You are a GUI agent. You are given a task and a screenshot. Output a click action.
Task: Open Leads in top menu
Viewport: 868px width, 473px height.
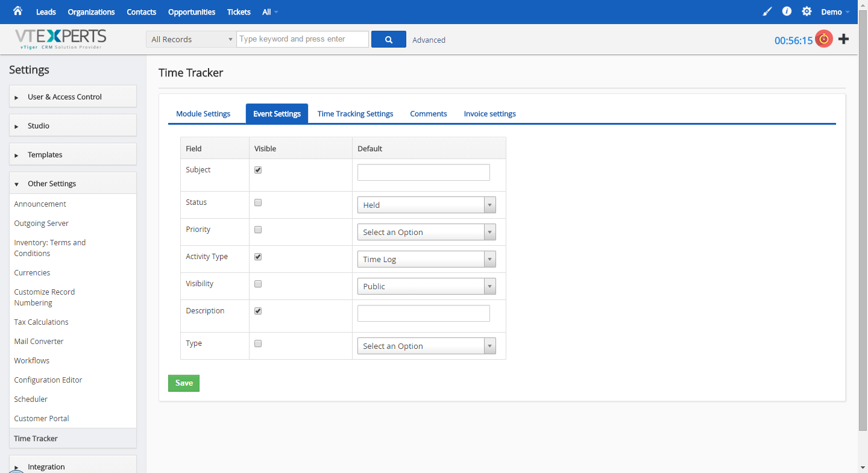pyautogui.click(x=46, y=12)
